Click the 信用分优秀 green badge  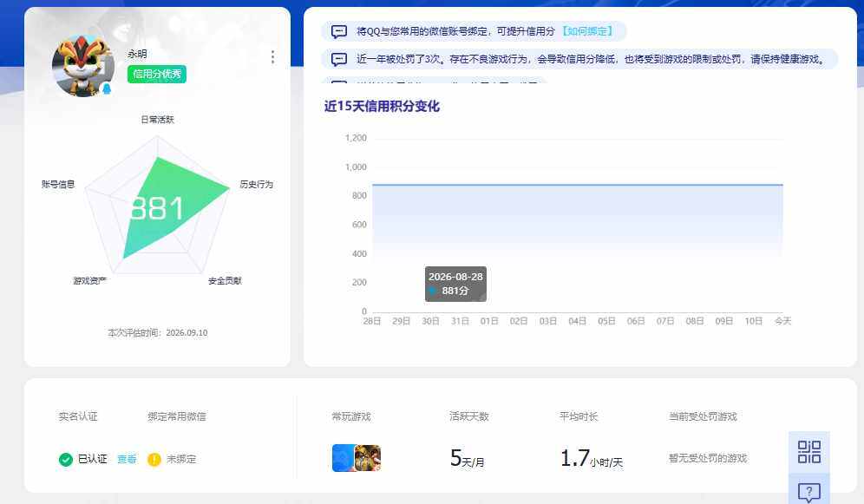(x=157, y=74)
